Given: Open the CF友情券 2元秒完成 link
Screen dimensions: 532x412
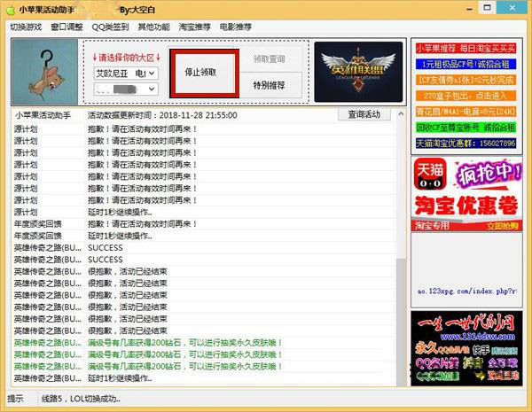Looking at the screenshot, I should click(465, 80).
